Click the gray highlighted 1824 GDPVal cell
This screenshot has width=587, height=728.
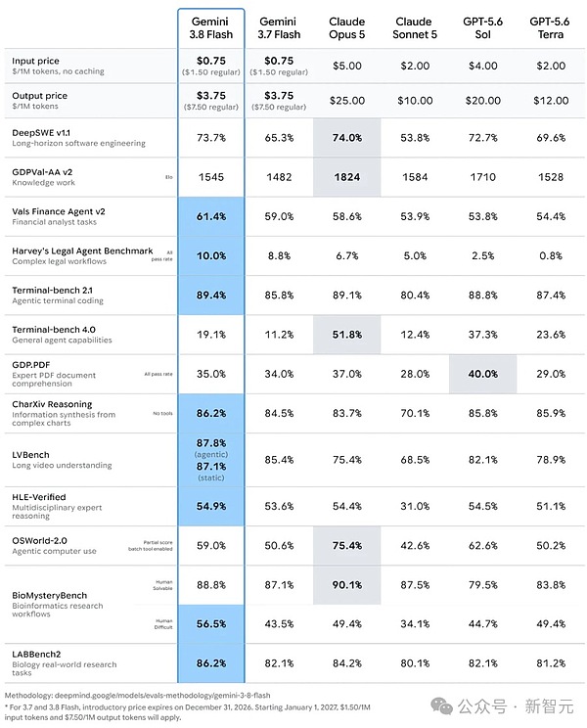(x=347, y=177)
